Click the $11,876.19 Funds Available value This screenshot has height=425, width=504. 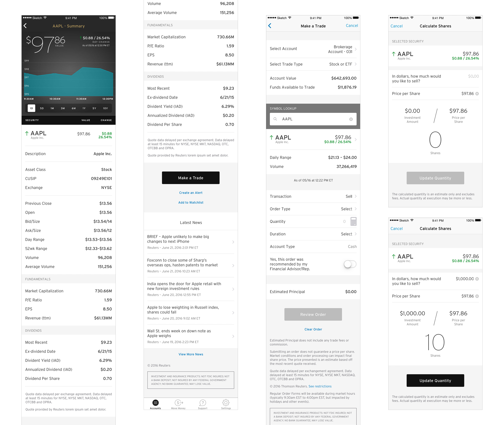pyautogui.click(x=347, y=87)
